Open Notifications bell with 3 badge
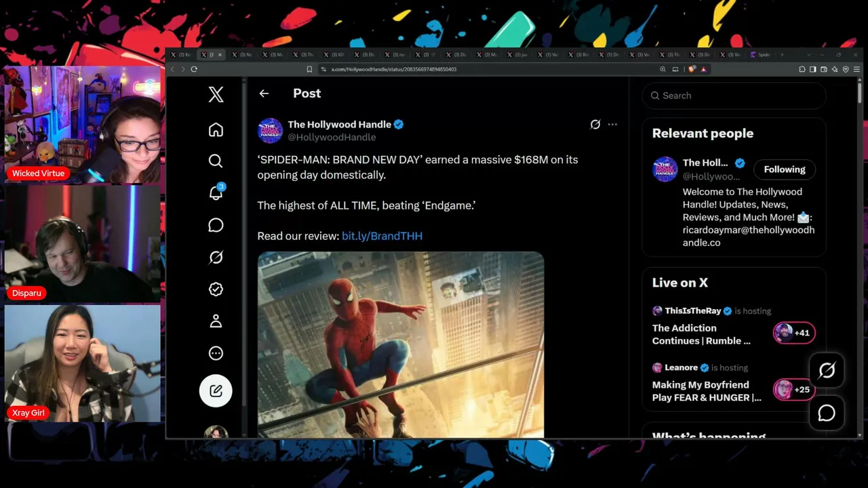 pyautogui.click(x=216, y=192)
